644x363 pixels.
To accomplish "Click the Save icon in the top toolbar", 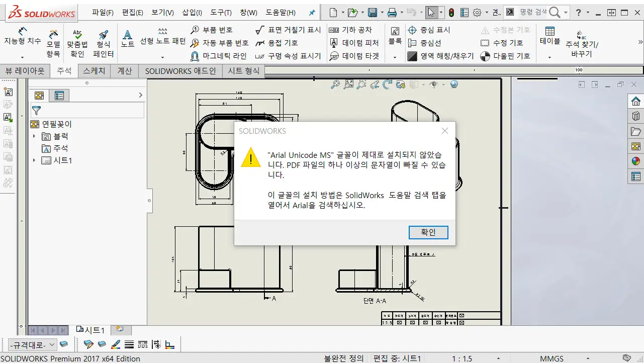I will coord(373,13).
